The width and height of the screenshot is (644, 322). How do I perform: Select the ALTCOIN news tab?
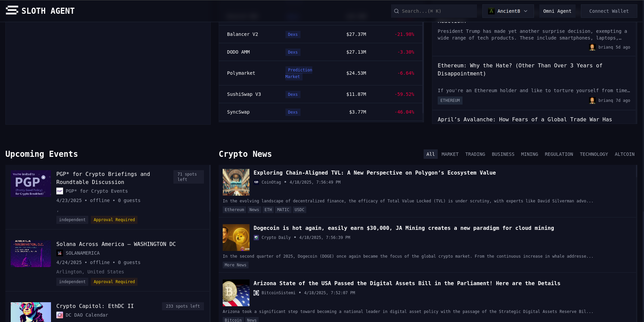tap(625, 154)
